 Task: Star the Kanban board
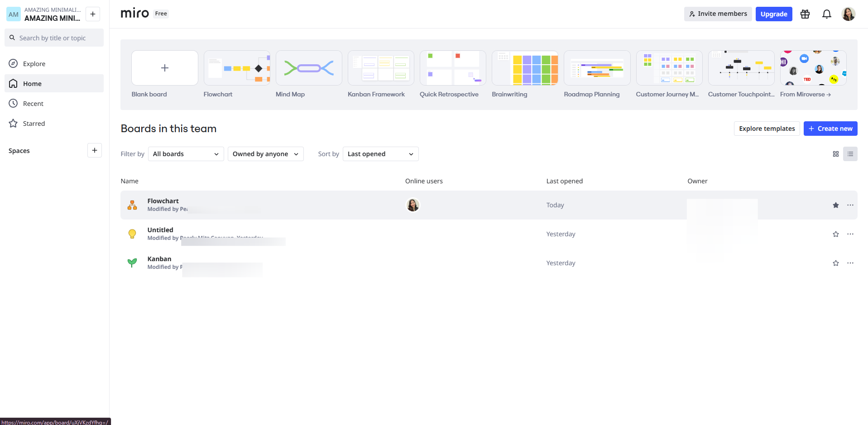pyautogui.click(x=836, y=263)
